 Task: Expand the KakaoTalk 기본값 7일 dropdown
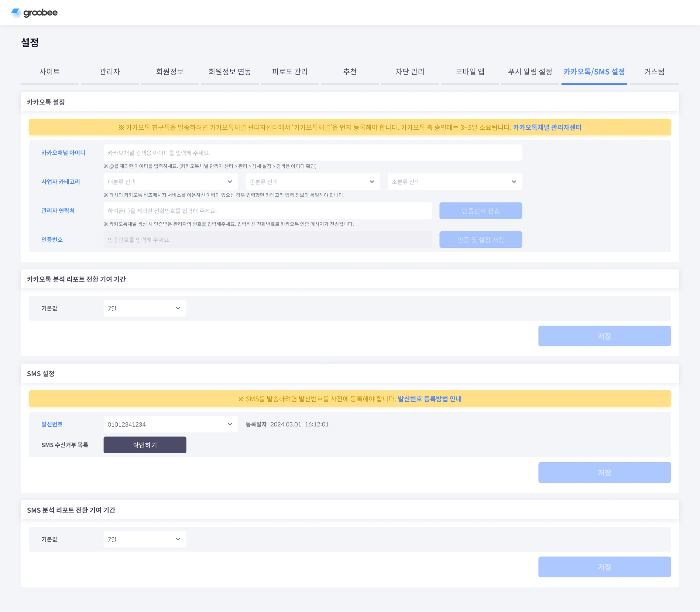tap(145, 308)
